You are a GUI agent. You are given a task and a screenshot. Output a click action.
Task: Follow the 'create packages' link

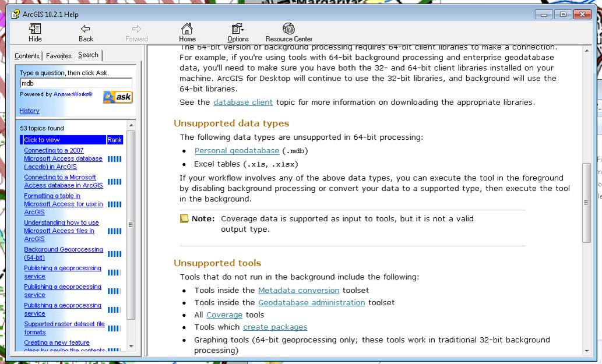click(275, 327)
